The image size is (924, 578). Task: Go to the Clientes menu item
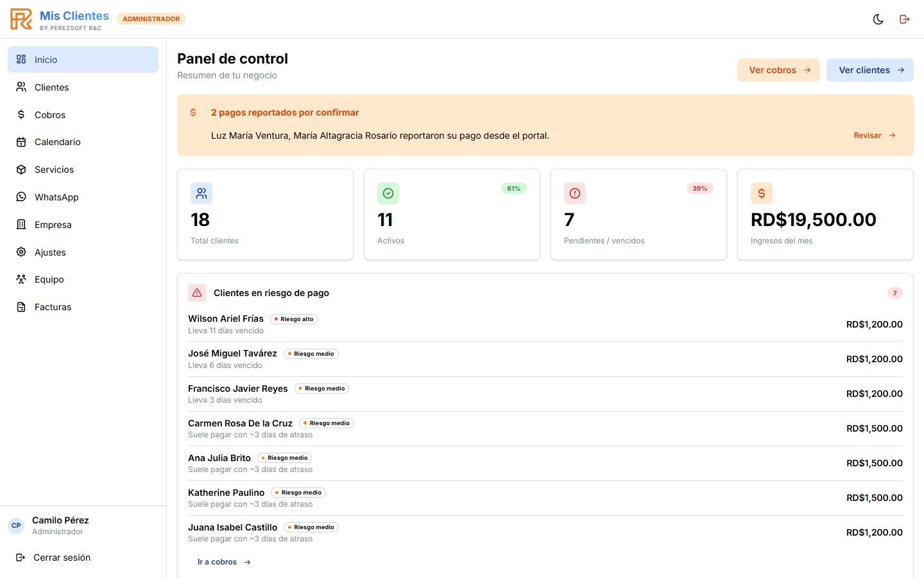click(x=83, y=87)
